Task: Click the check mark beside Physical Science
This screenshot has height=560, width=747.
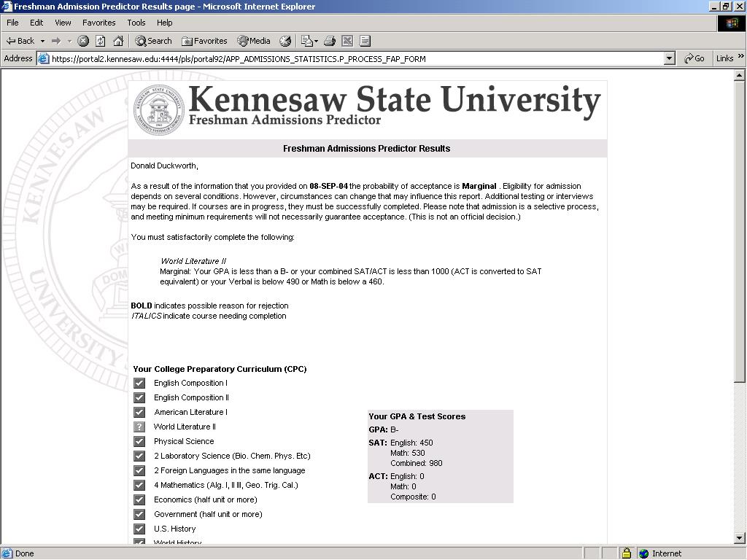Action: tap(139, 441)
